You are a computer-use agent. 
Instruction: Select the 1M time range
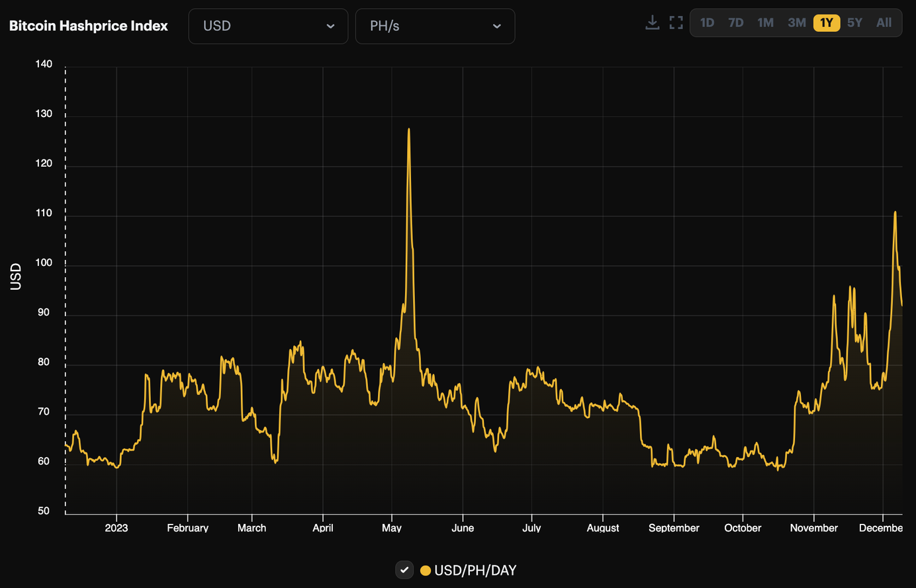pos(765,22)
